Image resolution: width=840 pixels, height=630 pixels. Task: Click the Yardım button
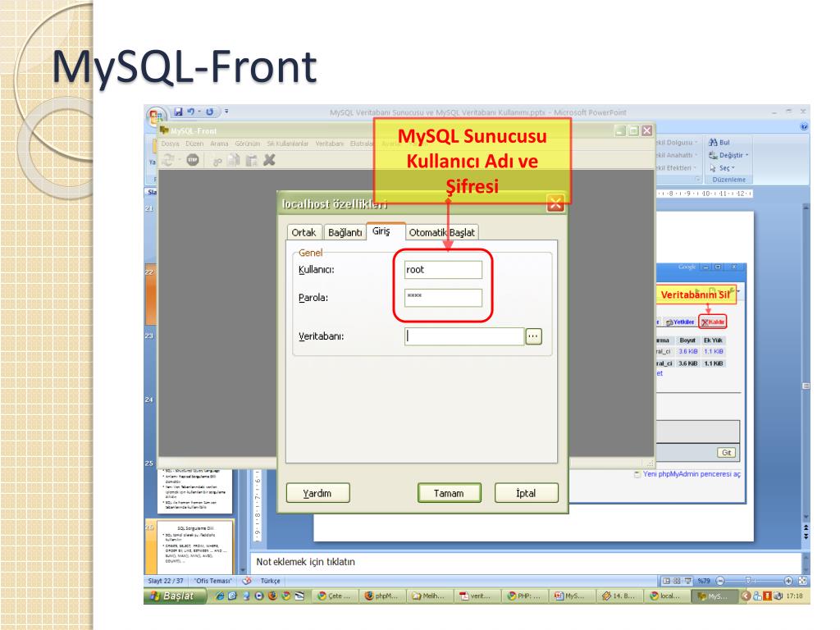click(x=317, y=493)
